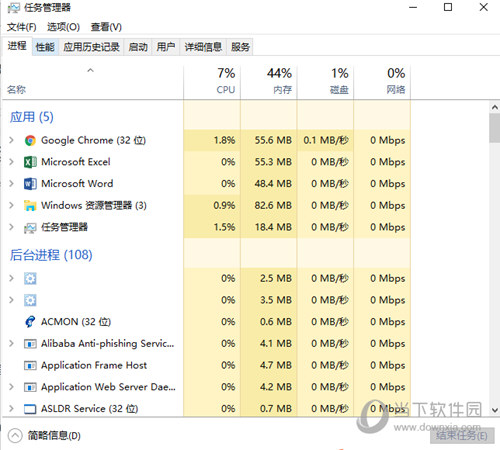This screenshot has height=450, width=500.
Task: Expand the Microsoft Word process group
Action: 11,183
